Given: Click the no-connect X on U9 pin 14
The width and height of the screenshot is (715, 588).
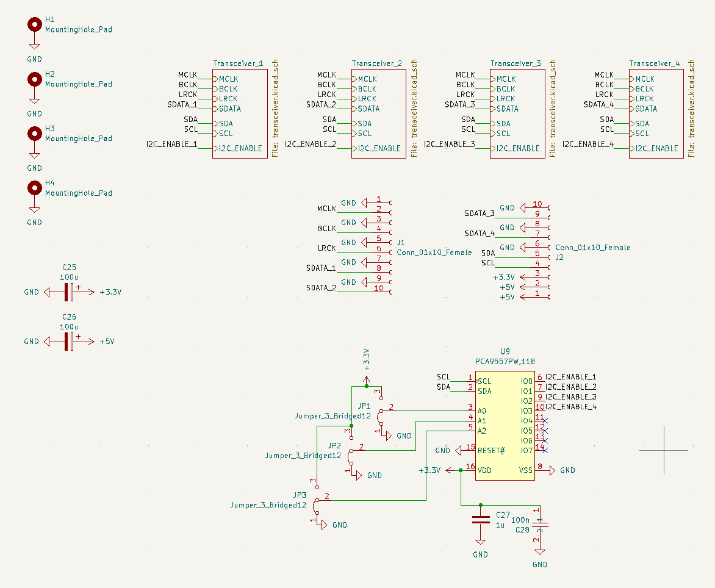Looking at the screenshot, I should [545, 450].
